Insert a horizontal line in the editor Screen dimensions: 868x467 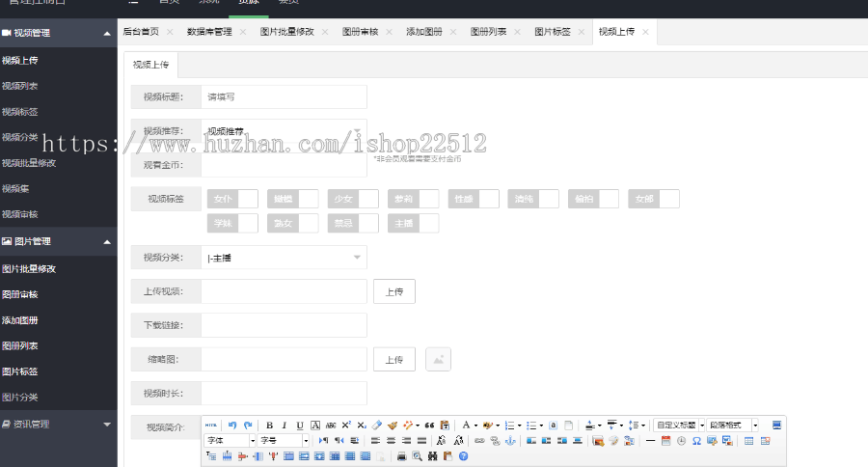point(650,440)
